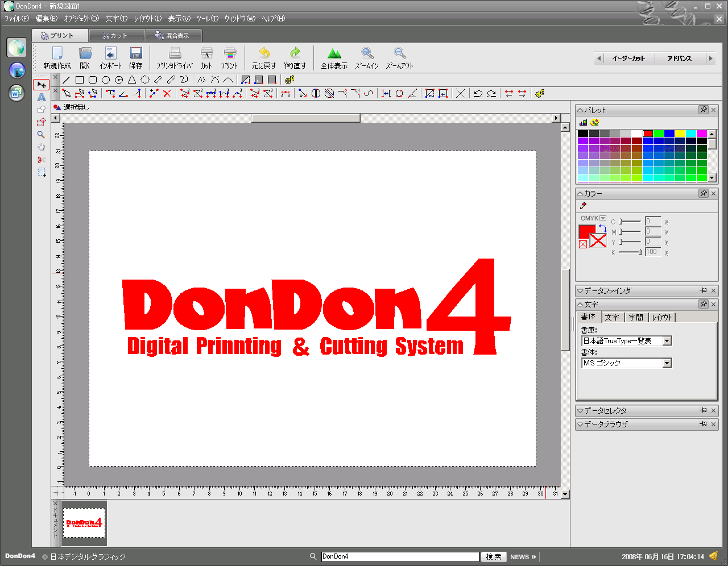Switch to the 混合表示 tab
Screen dimensions: 728x566
[x=173, y=35]
